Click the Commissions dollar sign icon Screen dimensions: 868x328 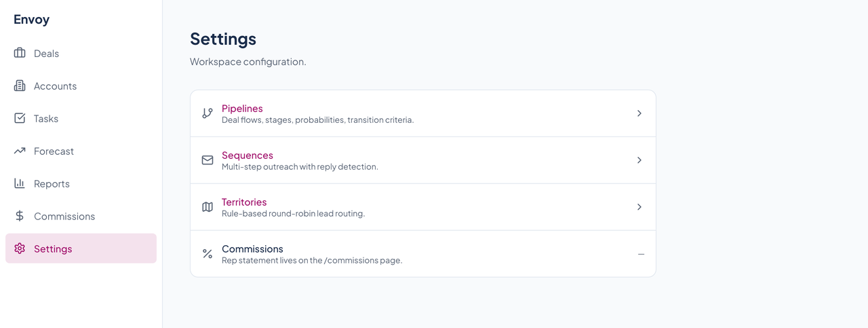[x=20, y=216]
